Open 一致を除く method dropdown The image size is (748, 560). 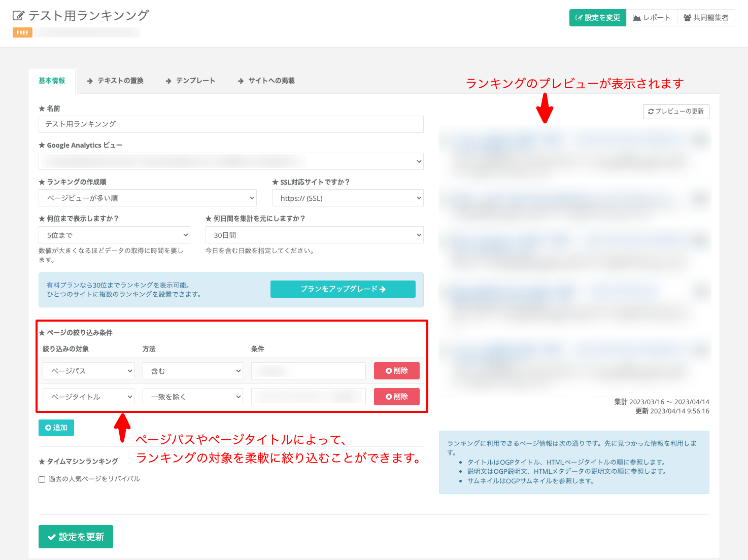(x=193, y=397)
